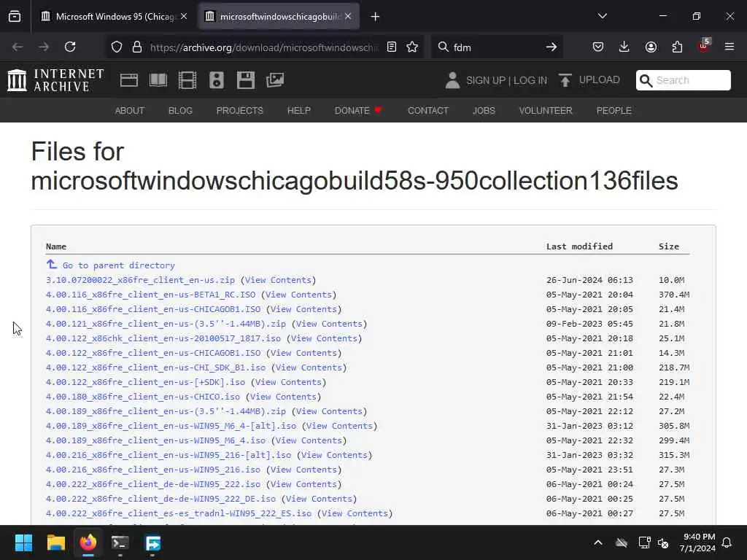The image size is (747, 560).
Task: Open the terminal app on taskbar
Action: click(x=120, y=542)
